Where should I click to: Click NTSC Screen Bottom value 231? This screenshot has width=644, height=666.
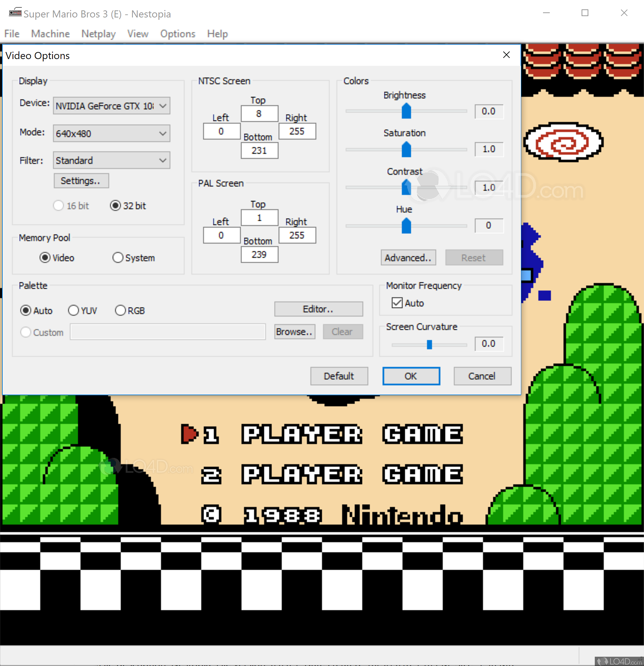260,151
